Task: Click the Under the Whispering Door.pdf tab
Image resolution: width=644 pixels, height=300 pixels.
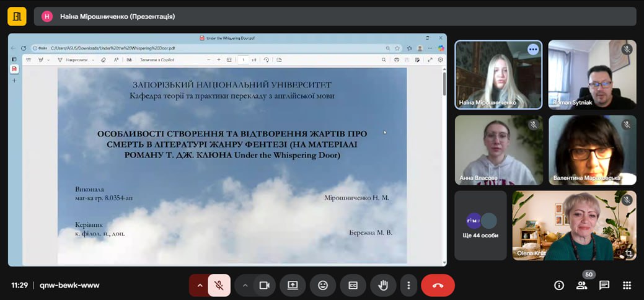Action: (x=227, y=38)
